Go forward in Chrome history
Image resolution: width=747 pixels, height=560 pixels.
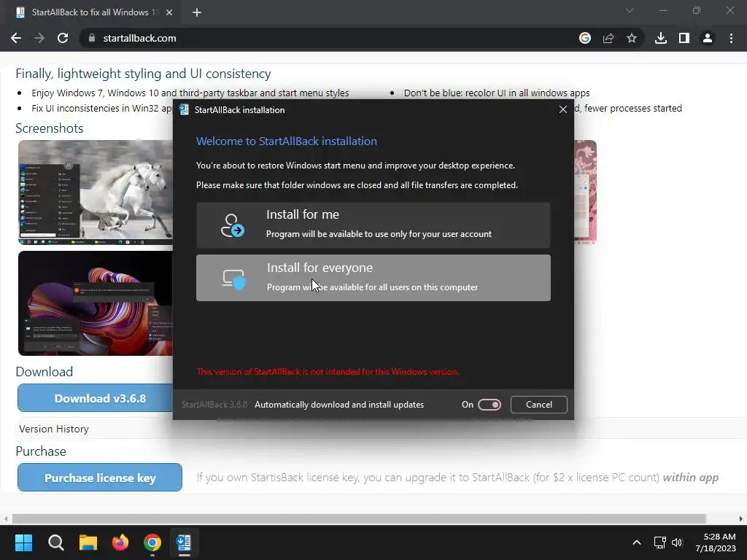(39, 38)
